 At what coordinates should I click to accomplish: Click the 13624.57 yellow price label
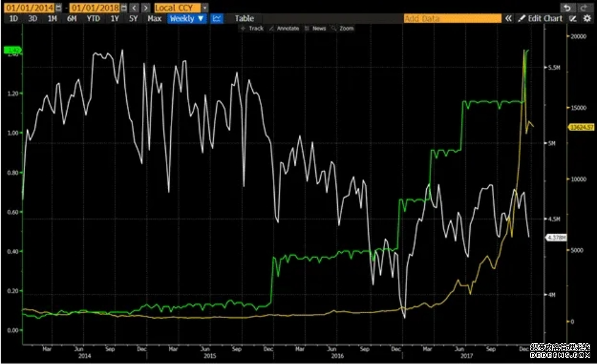pyautogui.click(x=581, y=127)
